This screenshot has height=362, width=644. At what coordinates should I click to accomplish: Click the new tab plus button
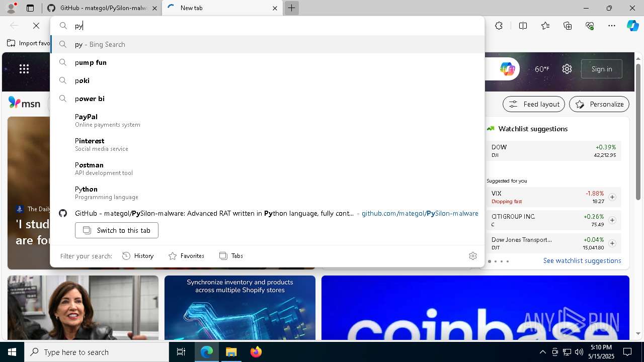pos(291,8)
